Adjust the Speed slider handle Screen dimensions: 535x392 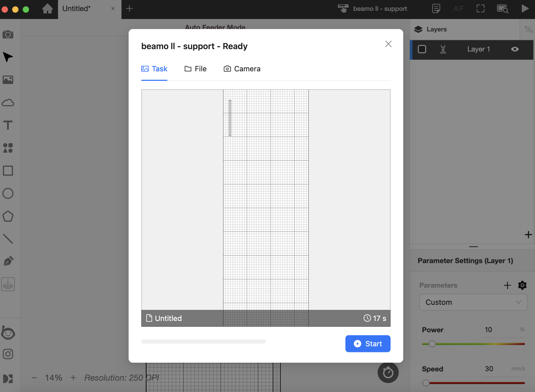426,383
